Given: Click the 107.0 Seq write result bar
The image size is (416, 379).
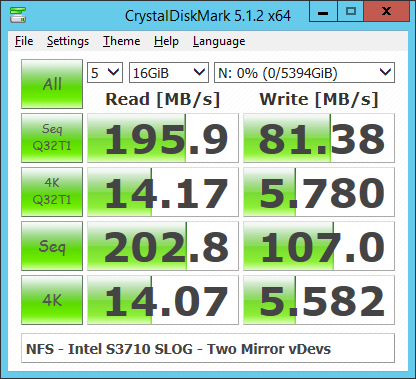Looking at the screenshot, I should click(x=319, y=246).
